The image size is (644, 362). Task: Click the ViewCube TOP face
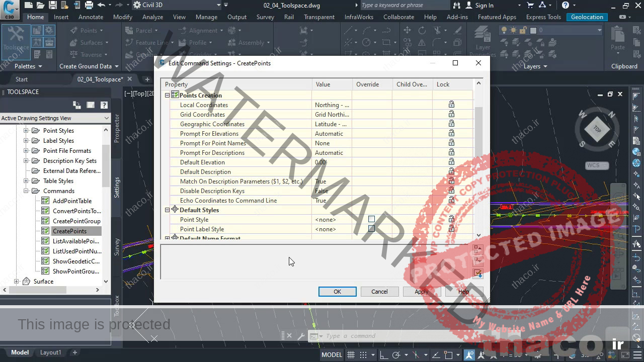click(597, 129)
